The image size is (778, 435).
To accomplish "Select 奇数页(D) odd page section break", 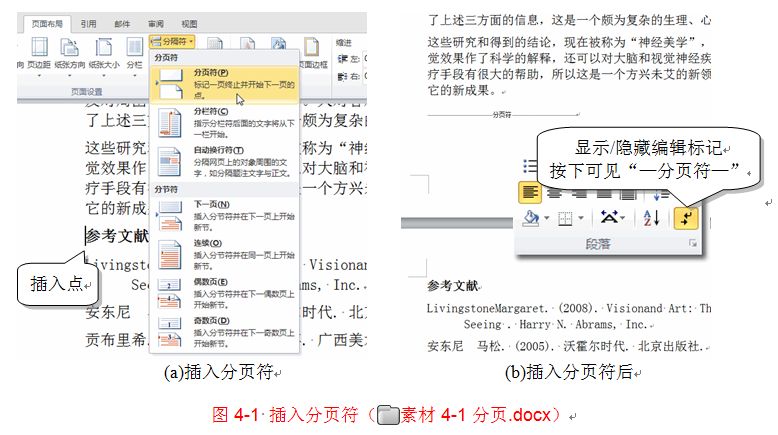I will pyautogui.click(x=224, y=332).
